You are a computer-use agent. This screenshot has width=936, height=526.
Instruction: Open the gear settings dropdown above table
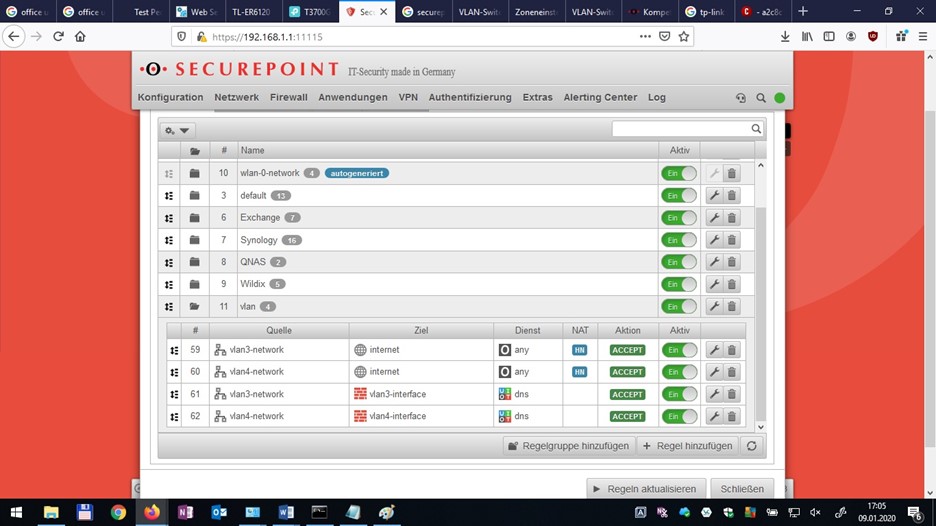tap(177, 130)
